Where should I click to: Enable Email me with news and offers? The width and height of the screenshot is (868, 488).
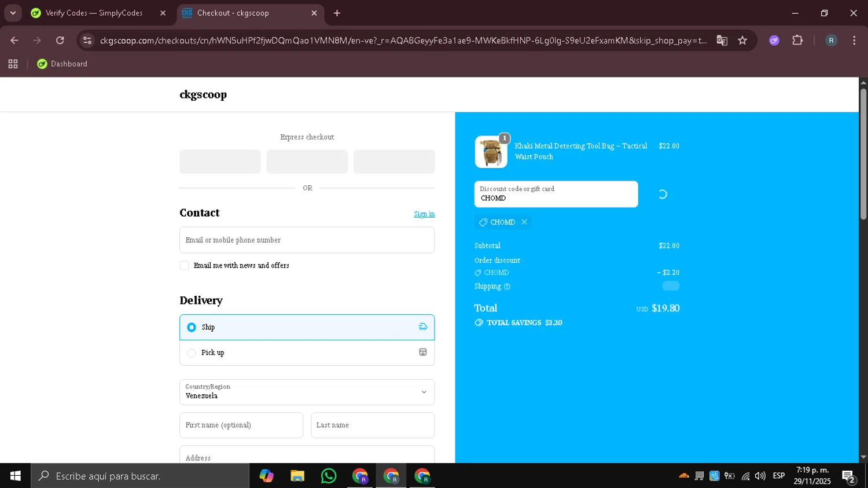click(185, 266)
